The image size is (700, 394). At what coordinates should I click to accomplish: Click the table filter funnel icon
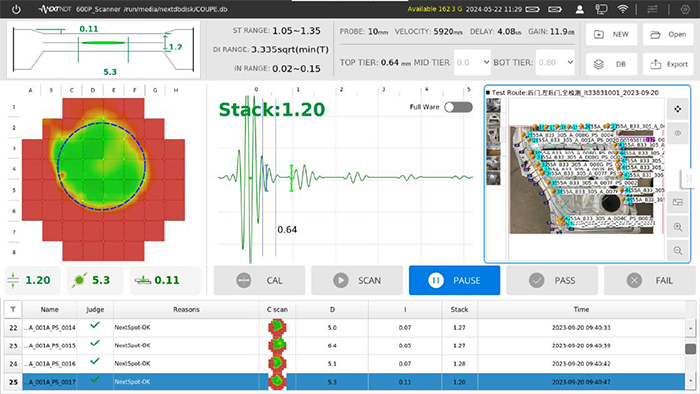click(13, 309)
